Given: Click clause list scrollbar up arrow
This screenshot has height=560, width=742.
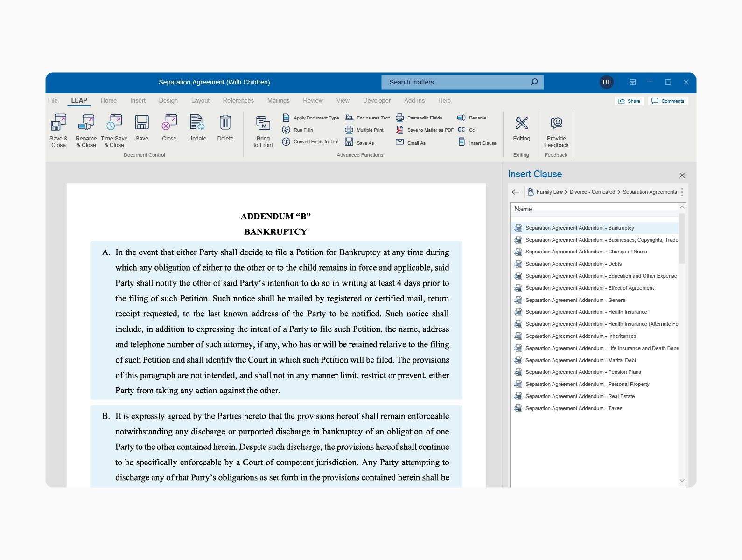Looking at the screenshot, I should (682, 207).
